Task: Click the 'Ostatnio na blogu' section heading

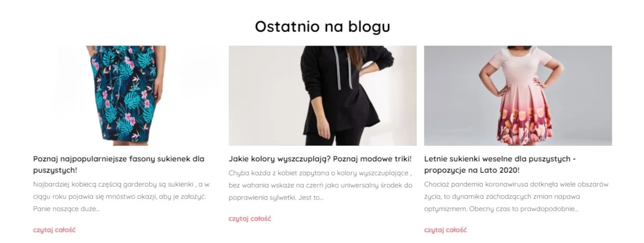Action: 323,26
